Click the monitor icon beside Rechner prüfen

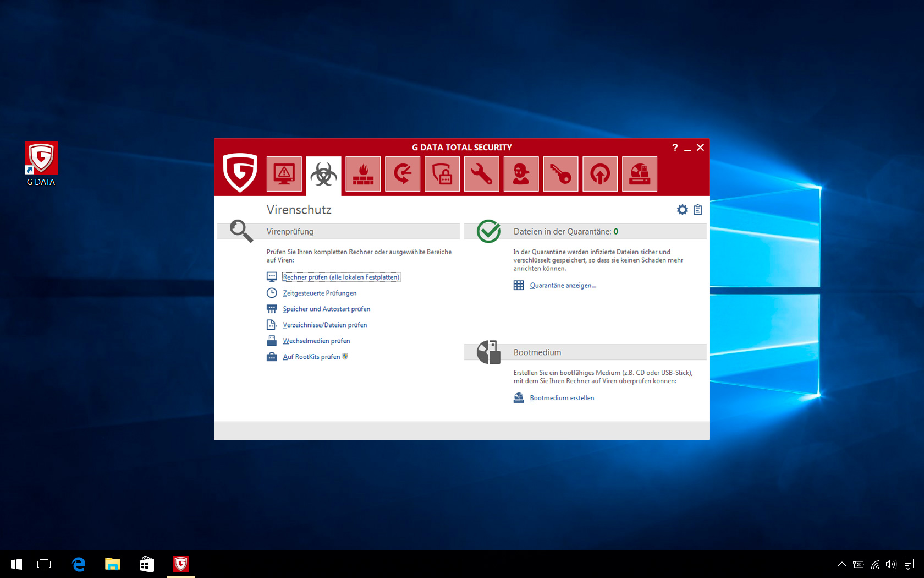[272, 277]
